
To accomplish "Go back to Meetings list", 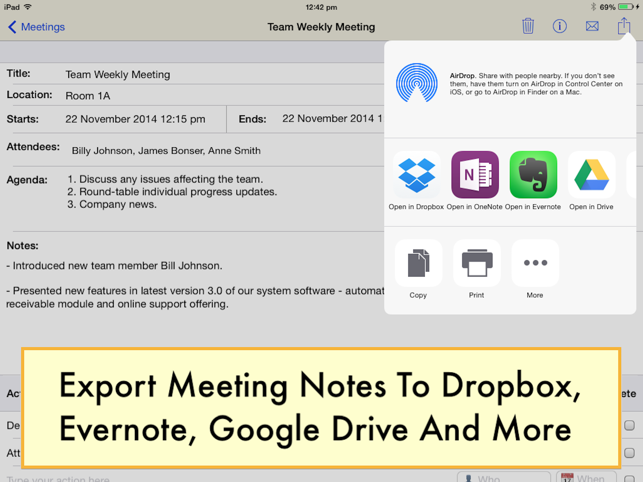I will point(36,27).
